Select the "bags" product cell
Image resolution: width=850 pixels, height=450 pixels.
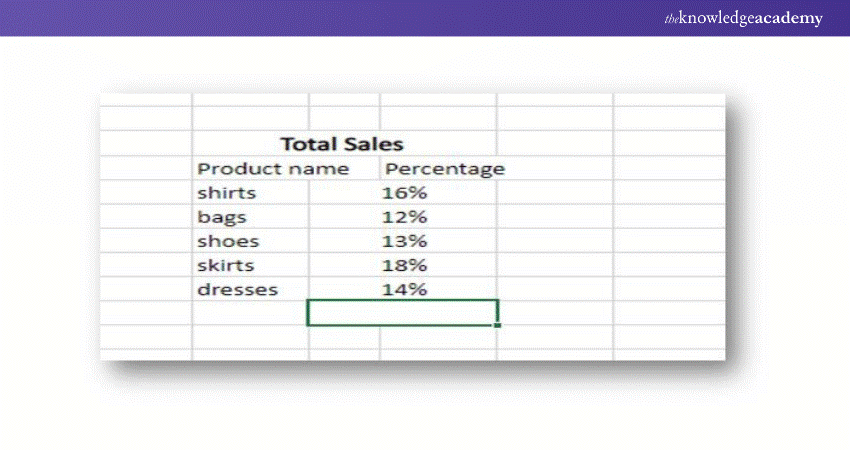point(222,217)
